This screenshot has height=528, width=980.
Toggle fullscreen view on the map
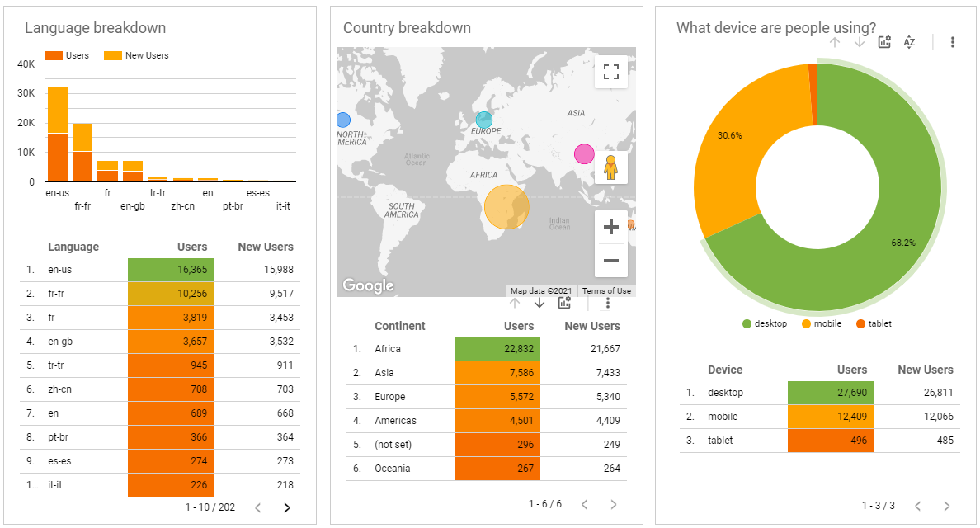610,72
